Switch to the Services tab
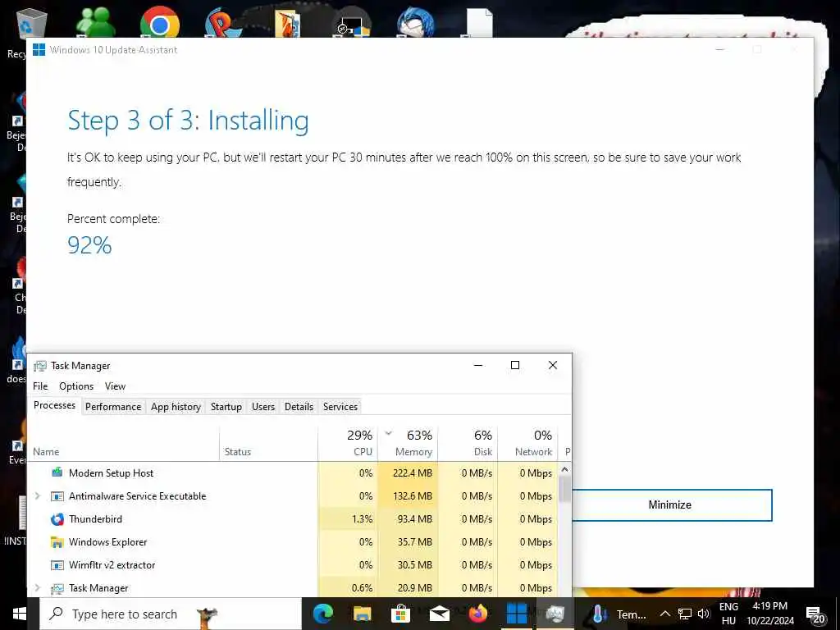This screenshot has height=630, width=840. click(x=340, y=407)
